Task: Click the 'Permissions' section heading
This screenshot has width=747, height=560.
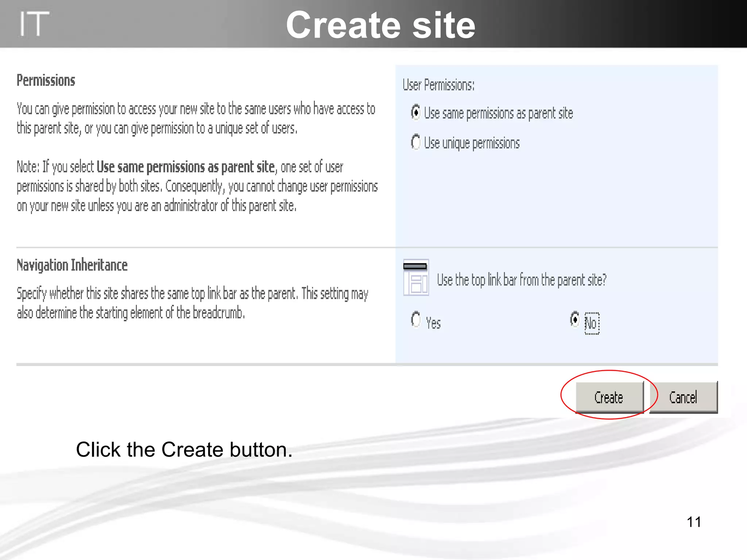Action: [46, 80]
